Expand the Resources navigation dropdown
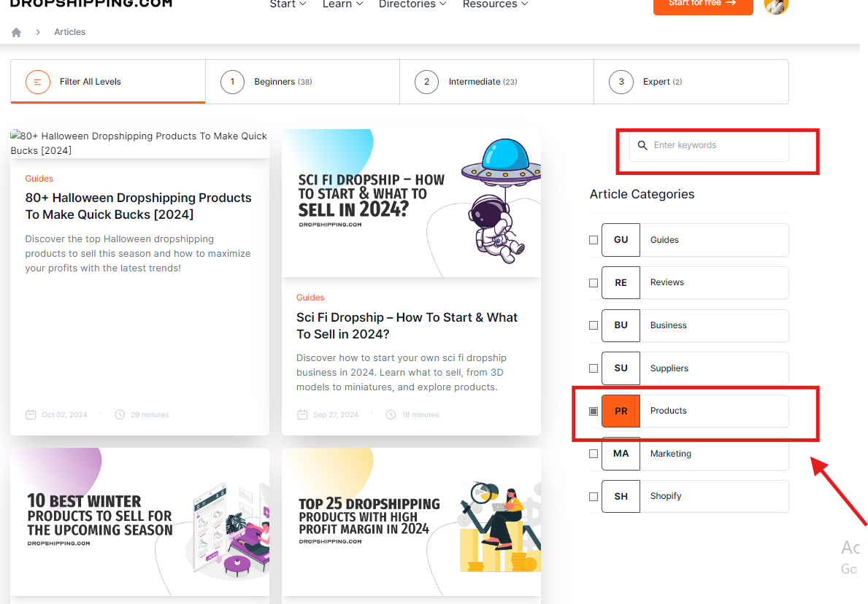The height and width of the screenshot is (604, 868). [496, 4]
